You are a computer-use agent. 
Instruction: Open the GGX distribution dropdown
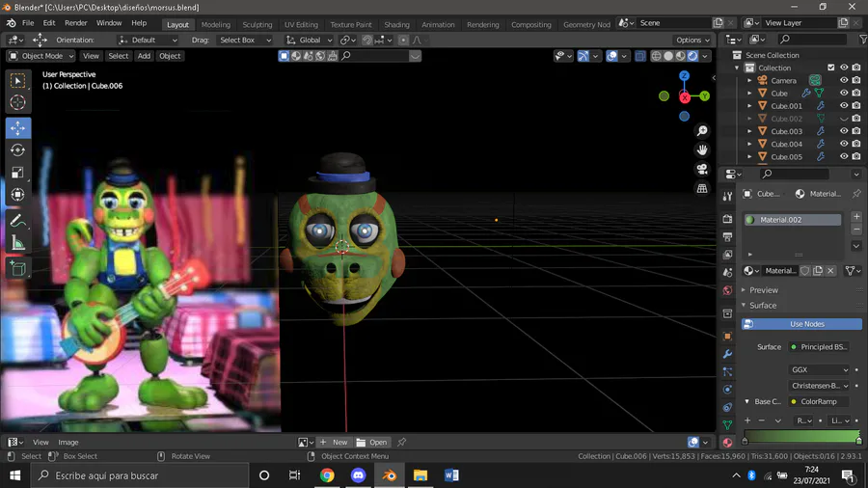click(819, 369)
